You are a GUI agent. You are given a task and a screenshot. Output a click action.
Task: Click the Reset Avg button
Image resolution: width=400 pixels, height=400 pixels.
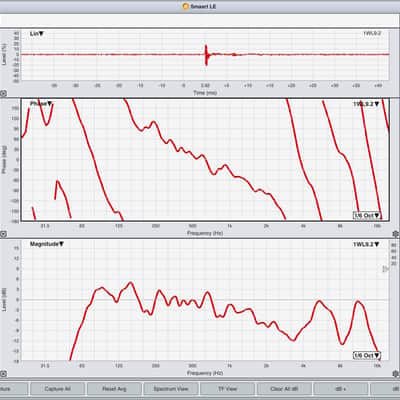click(114, 389)
